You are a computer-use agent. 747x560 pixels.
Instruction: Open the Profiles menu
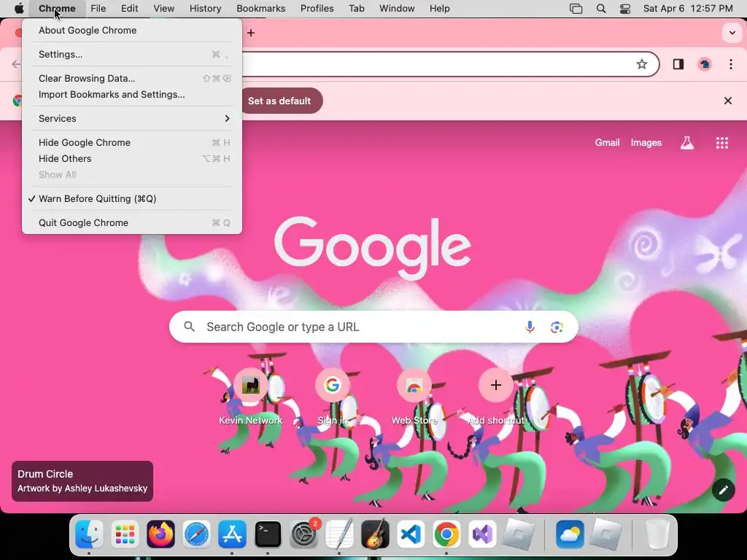(x=317, y=9)
